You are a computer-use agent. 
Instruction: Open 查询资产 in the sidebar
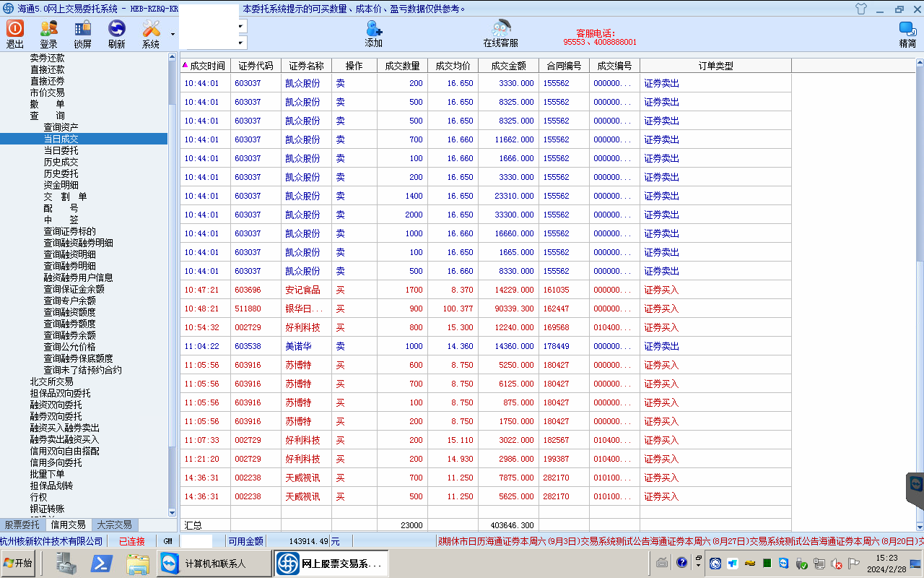click(61, 127)
